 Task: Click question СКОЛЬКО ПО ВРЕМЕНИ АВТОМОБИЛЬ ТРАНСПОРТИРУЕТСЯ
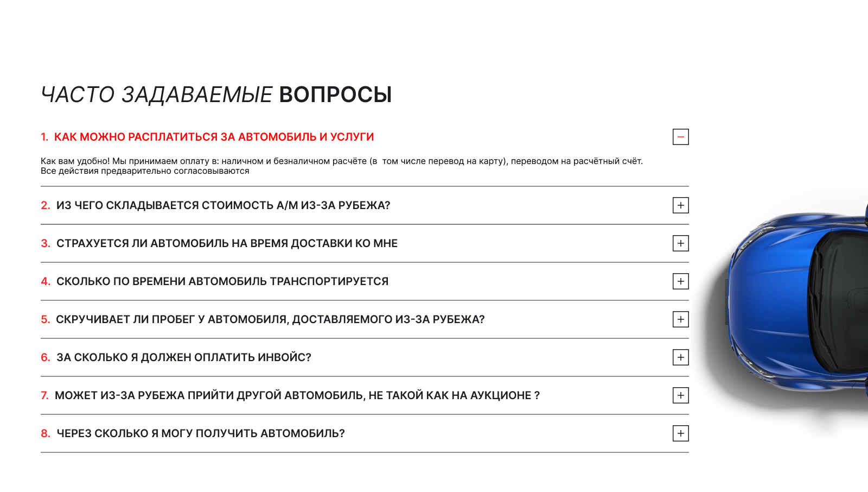pos(222,281)
